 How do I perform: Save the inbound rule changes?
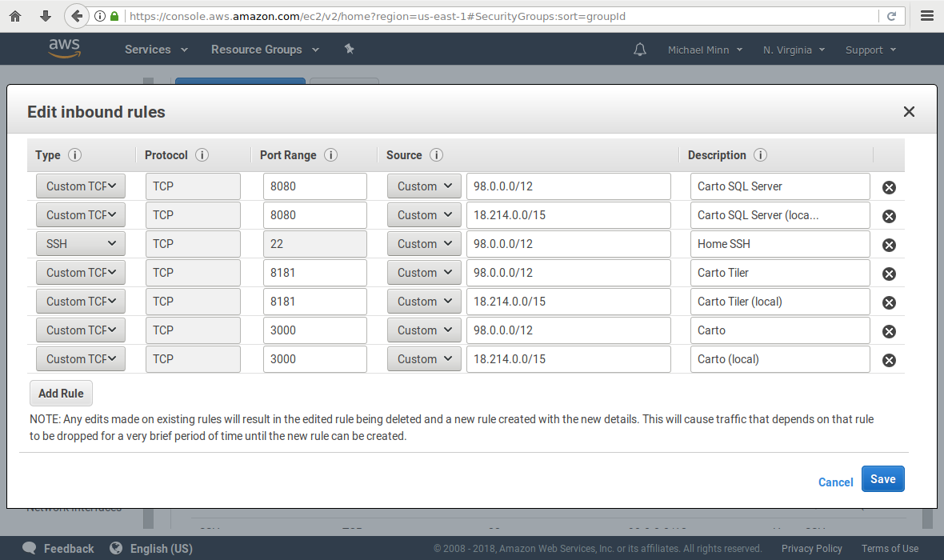click(x=882, y=479)
